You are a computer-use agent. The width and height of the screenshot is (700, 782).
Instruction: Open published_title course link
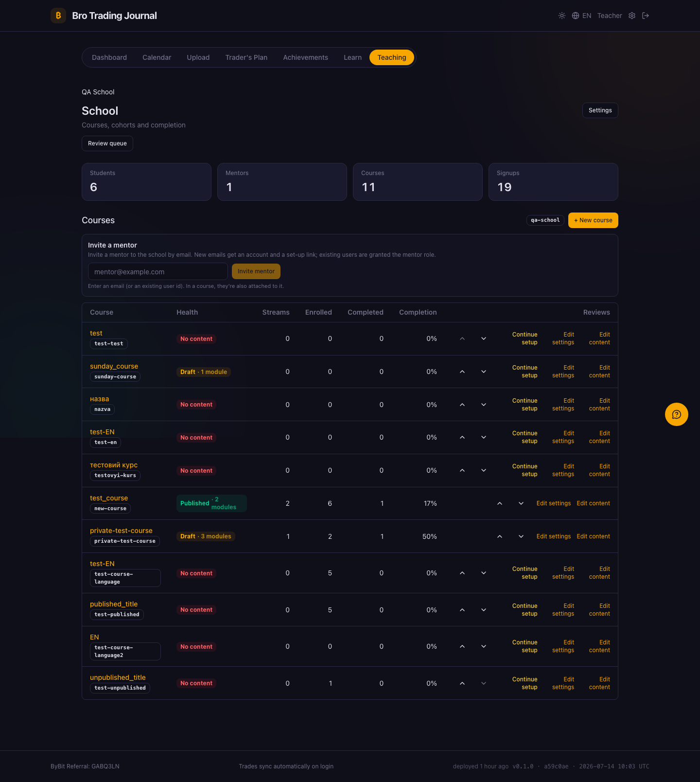[114, 604]
